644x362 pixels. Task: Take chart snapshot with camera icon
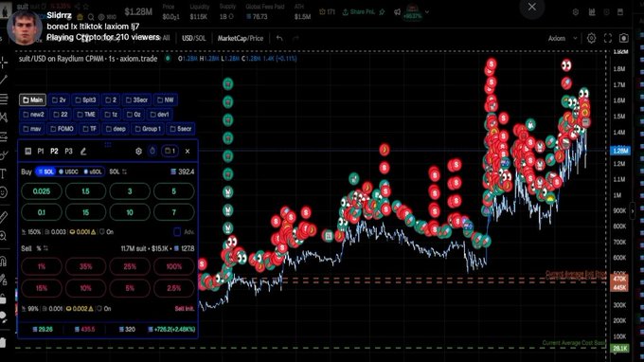(x=623, y=38)
